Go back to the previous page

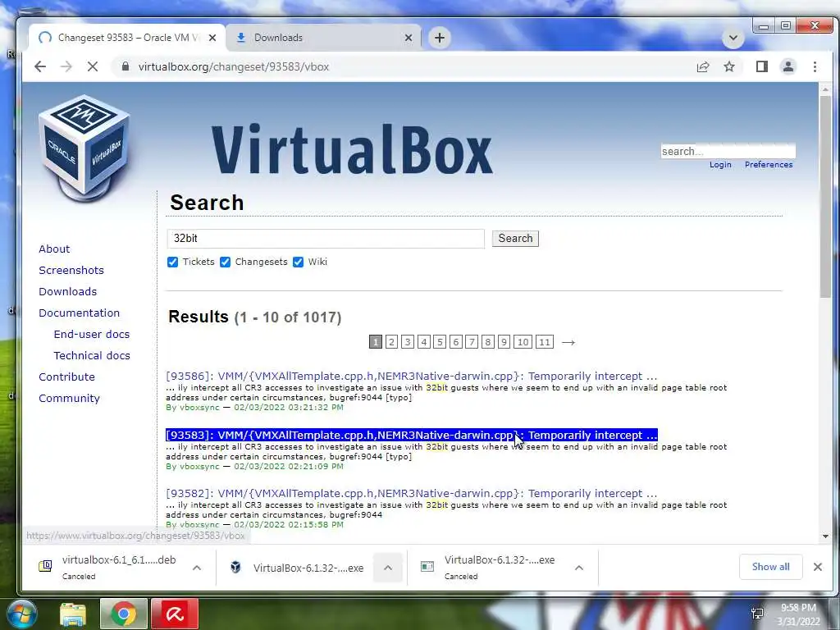point(40,66)
